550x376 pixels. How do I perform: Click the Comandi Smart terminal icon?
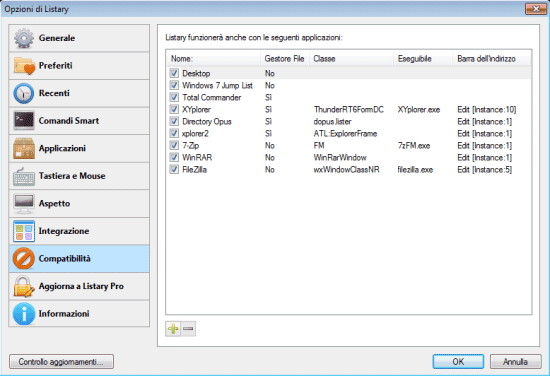point(24,121)
